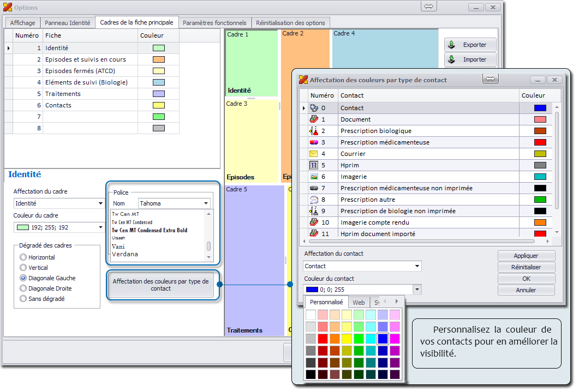Viewport: 579px width, 392px height.
Task: Click the Imagerie picture icon
Action: 314,177
